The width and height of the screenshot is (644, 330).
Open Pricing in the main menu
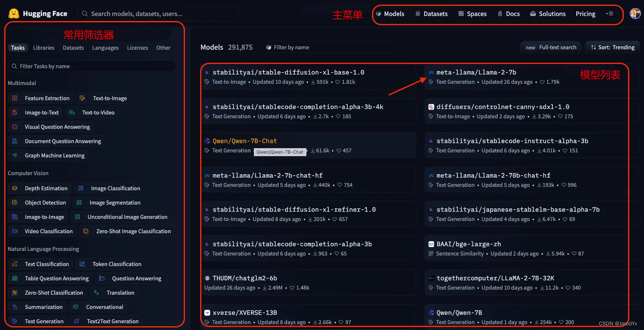tap(586, 14)
